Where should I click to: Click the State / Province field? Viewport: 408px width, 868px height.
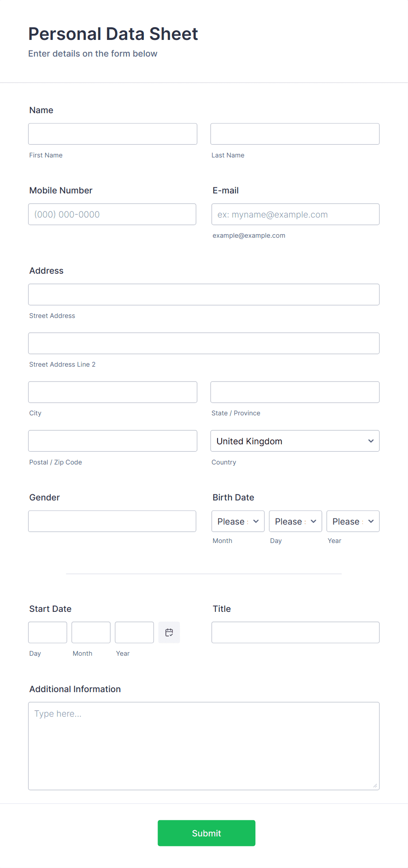tap(294, 392)
